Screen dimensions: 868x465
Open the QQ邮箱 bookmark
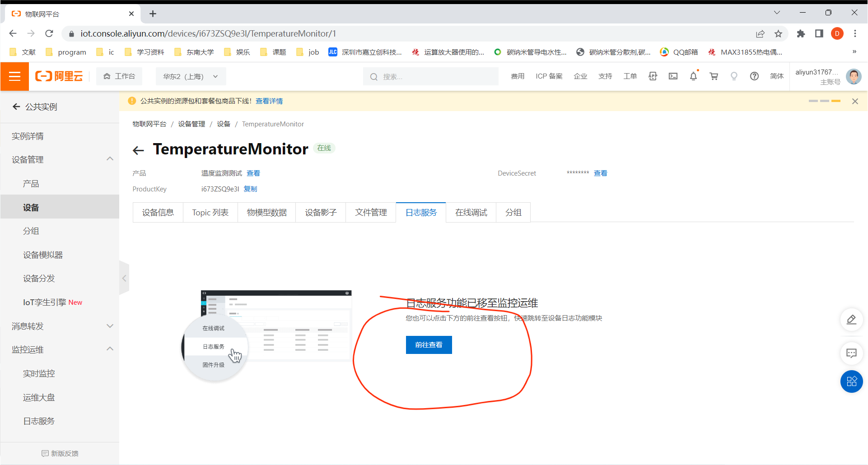[679, 52]
